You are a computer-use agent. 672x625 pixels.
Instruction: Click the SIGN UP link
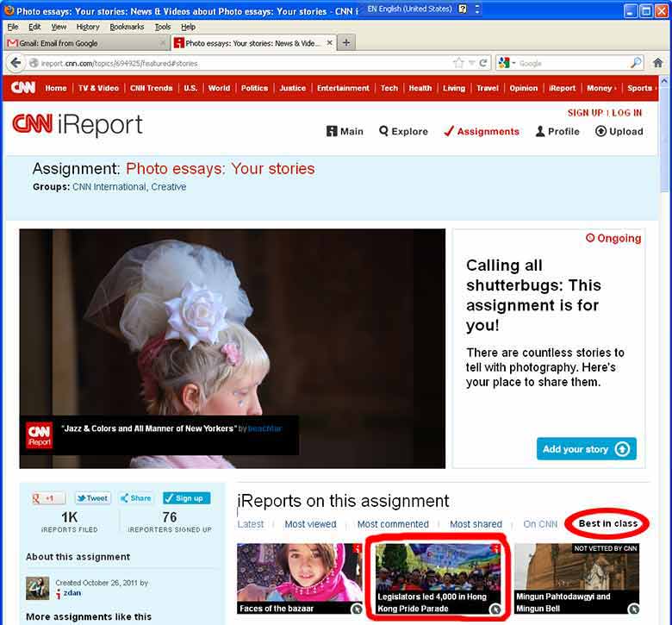click(x=585, y=113)
